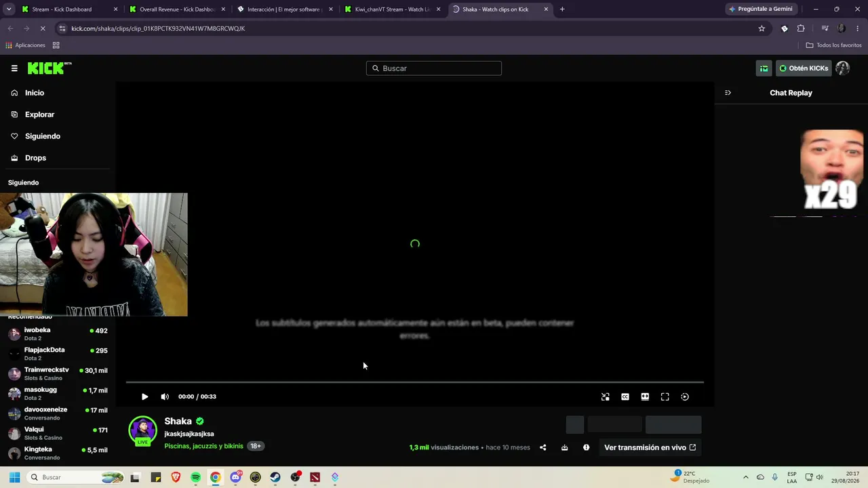Click the Obtén KICKs button

[804, 68]
